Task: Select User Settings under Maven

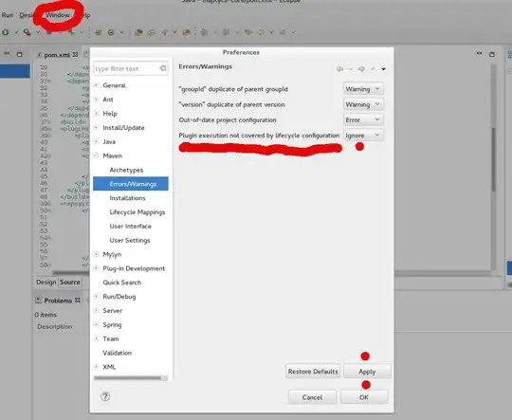Action: (x=130, y=240)
